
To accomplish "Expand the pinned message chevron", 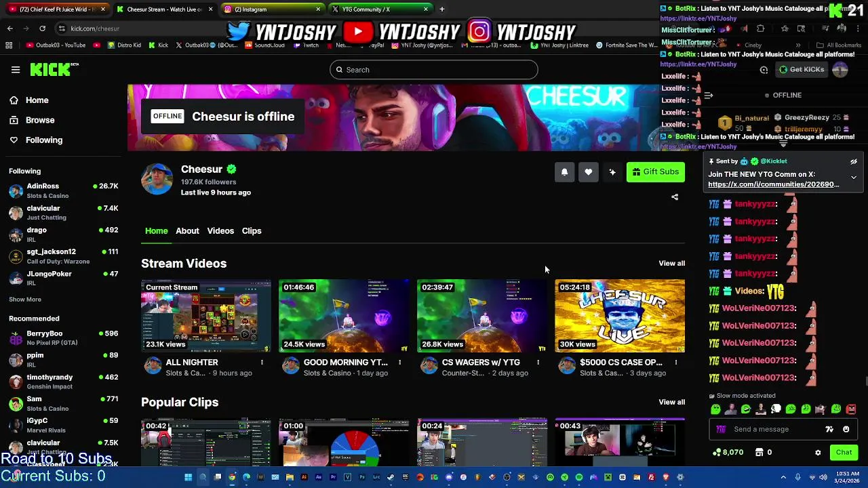I will click(854, 178).
